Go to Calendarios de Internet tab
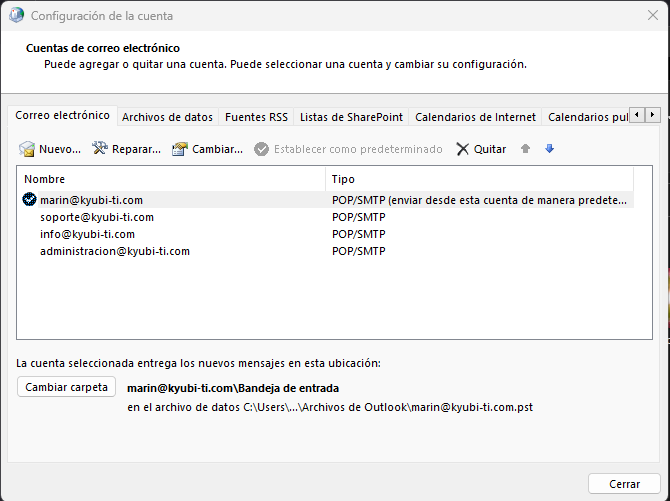The image size is (670, 501). coord(475,117)
